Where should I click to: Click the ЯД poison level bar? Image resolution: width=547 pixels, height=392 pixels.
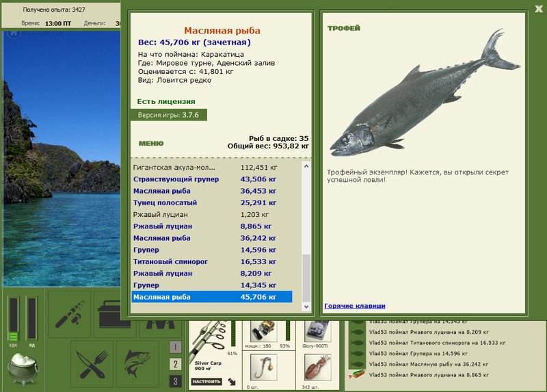pos(31,318)
